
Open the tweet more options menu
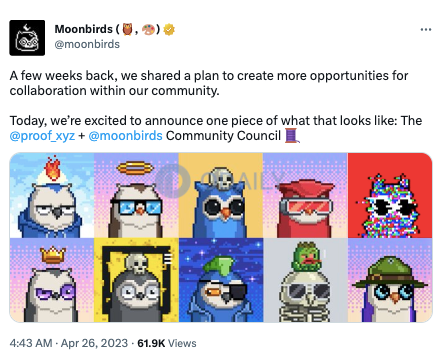426,30
